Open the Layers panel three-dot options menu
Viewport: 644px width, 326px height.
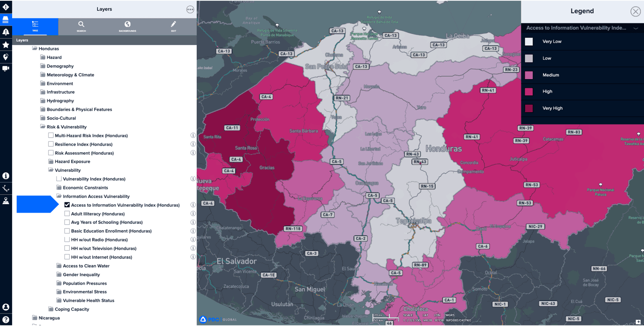[190, 9]
